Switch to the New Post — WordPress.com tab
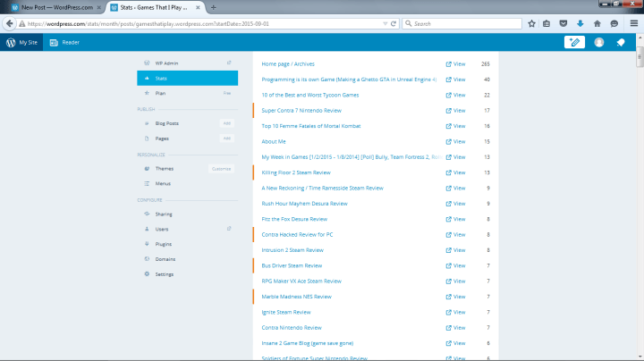Image resolution: width=644 pixels, height=361 pixels. tap(55, 7)
